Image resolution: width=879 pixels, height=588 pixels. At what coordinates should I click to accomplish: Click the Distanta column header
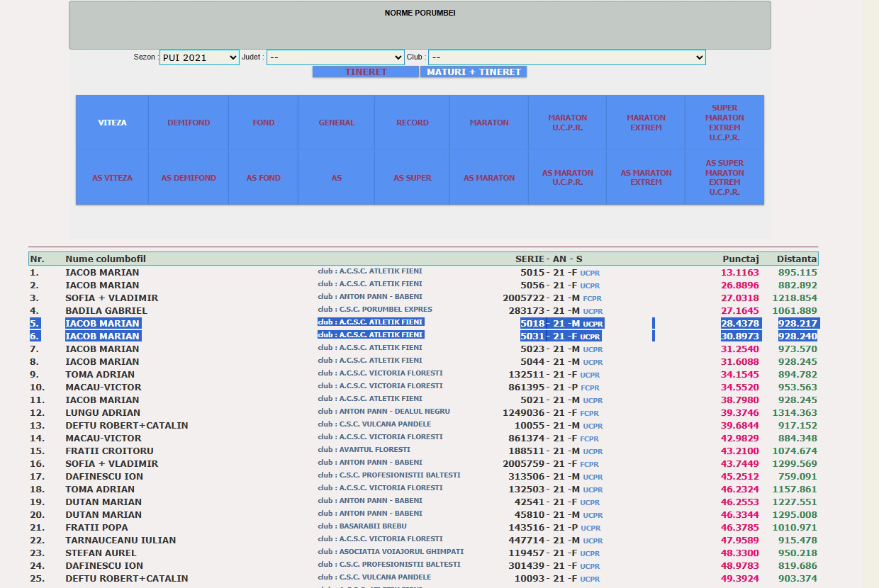(x=796, y=259)
